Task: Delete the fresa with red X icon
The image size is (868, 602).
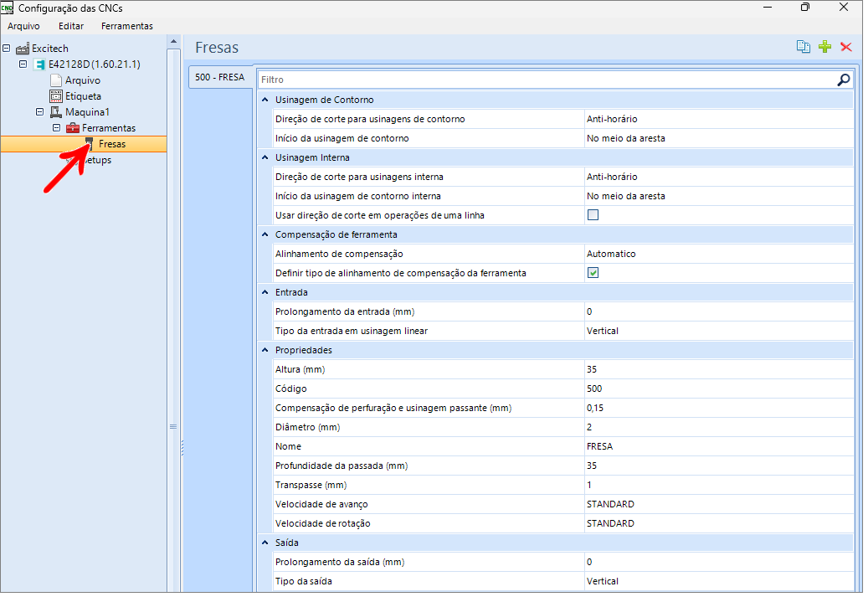Action: [846, 47]
